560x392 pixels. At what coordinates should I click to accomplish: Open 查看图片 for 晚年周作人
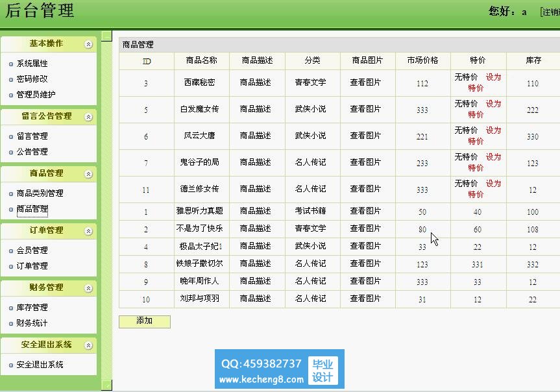[365, 281]
